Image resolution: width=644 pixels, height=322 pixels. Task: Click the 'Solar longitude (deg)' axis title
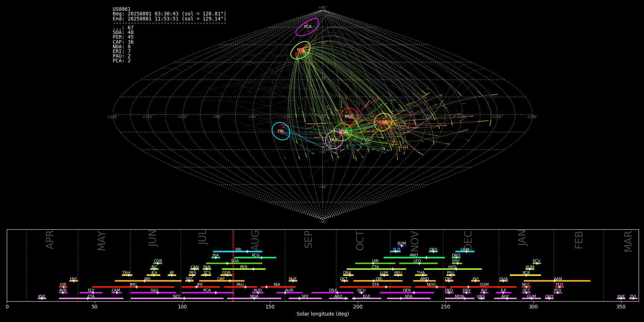323,314
